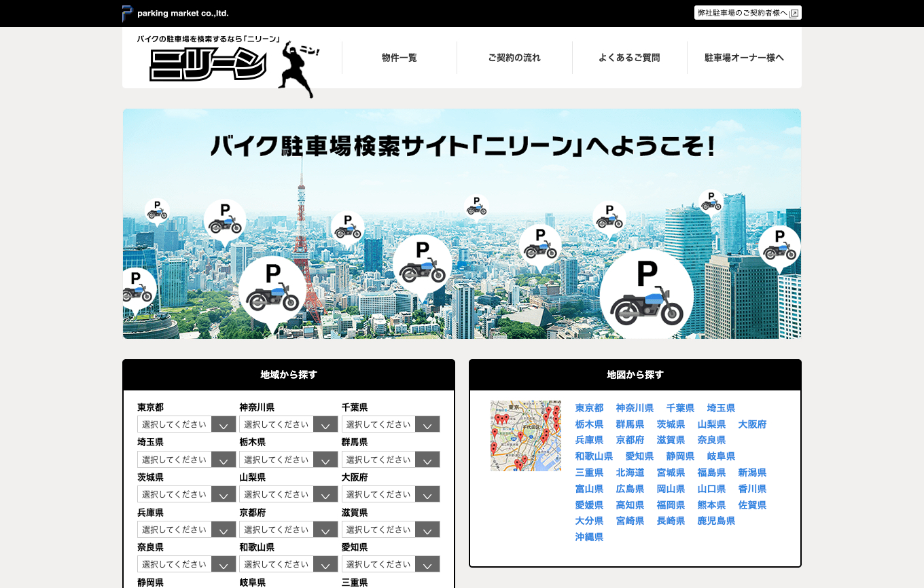Open the 滋賀県 map link
Viewport: 924px width, 588px height.
671,440
